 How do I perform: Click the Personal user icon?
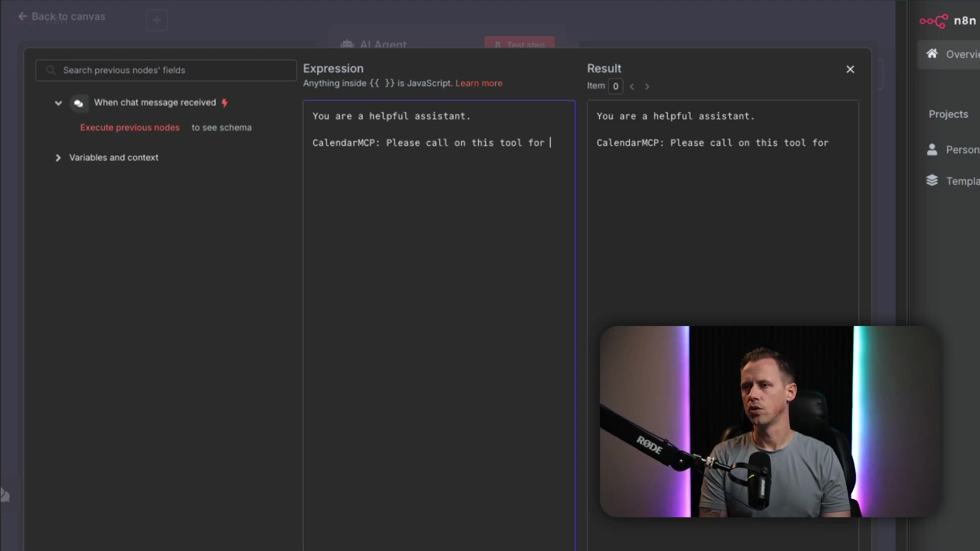932,149
